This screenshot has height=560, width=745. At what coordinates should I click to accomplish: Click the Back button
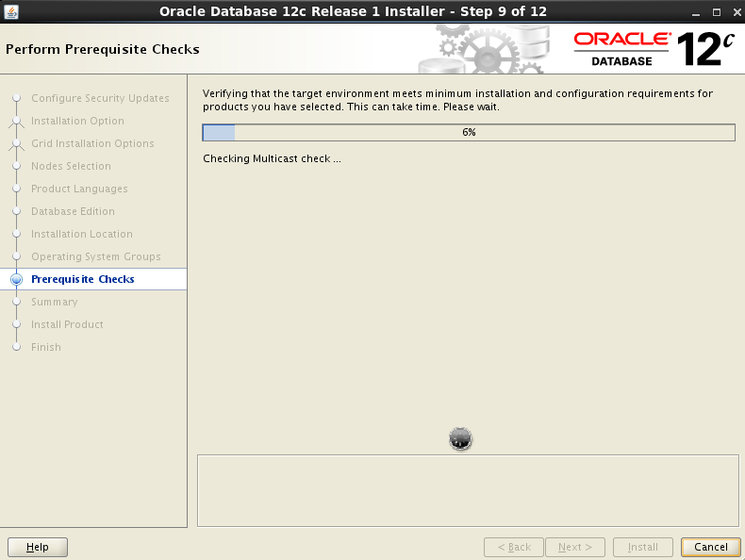514,547
